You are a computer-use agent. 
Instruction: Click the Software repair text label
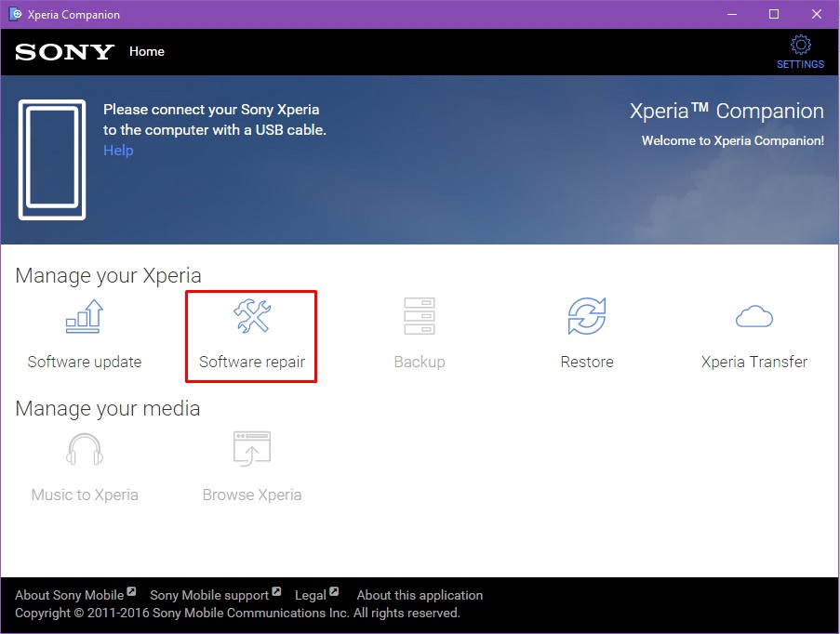coord(252,362)
